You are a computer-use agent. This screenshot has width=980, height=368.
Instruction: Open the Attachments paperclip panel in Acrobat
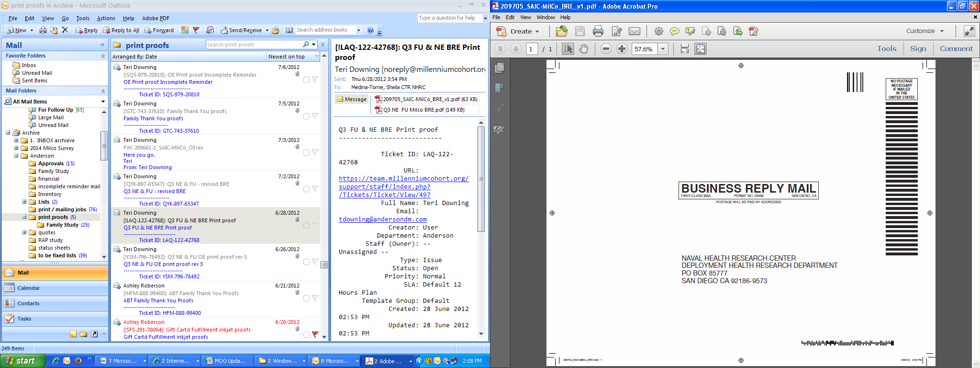tap(499, 109)
